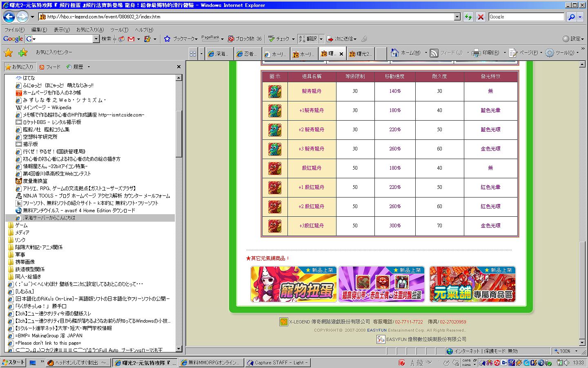Click the Google search box at top right
The image size is (588, 368).
526,17
